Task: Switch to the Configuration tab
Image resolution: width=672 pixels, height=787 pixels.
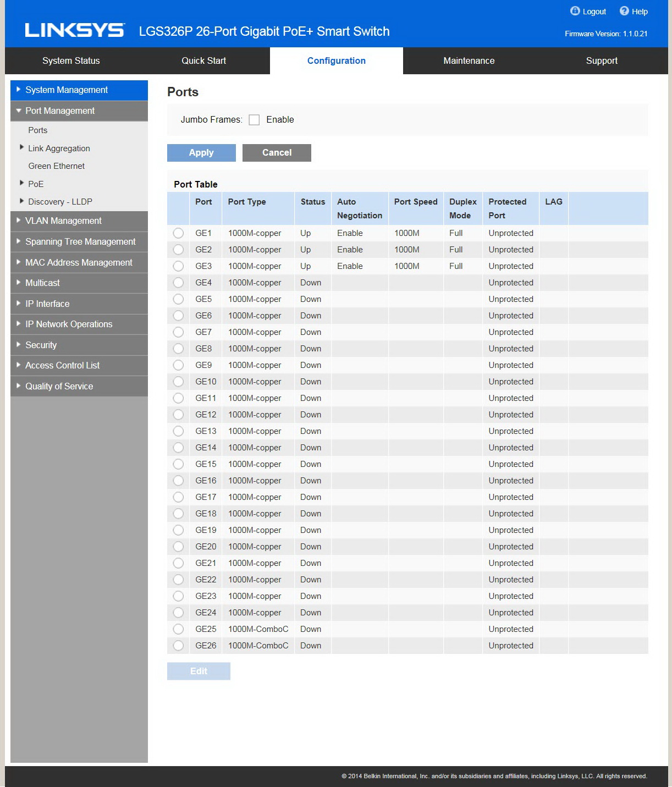Action: [x=337, y=61]
